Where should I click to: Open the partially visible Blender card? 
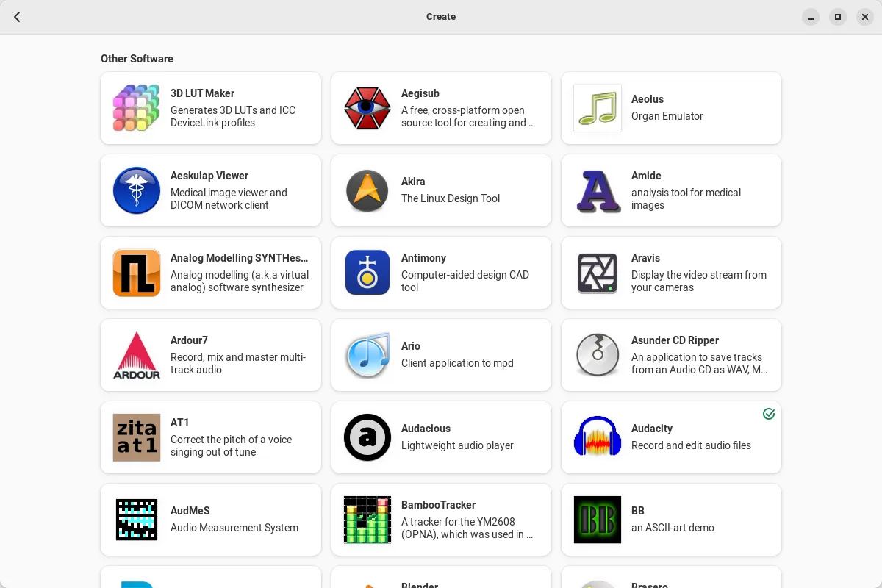[441, 577]
